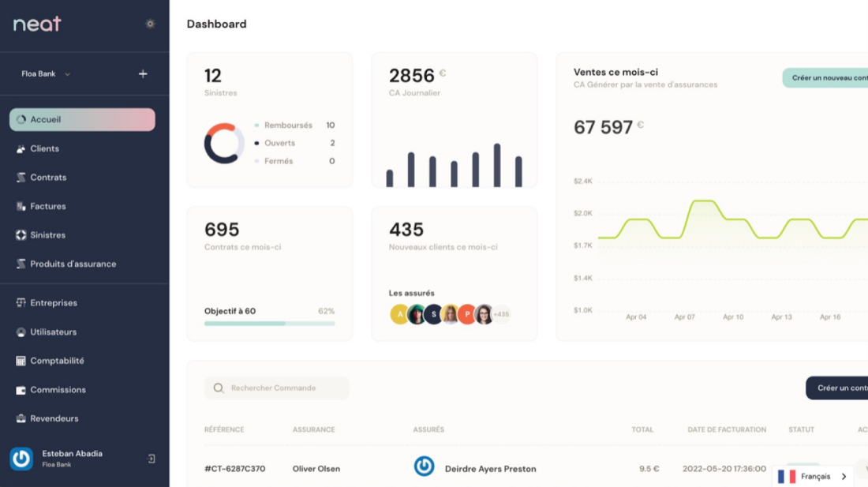Open reference #CT-6287C370
Viewport: 868px width, 487px height.
click(234, 469)
